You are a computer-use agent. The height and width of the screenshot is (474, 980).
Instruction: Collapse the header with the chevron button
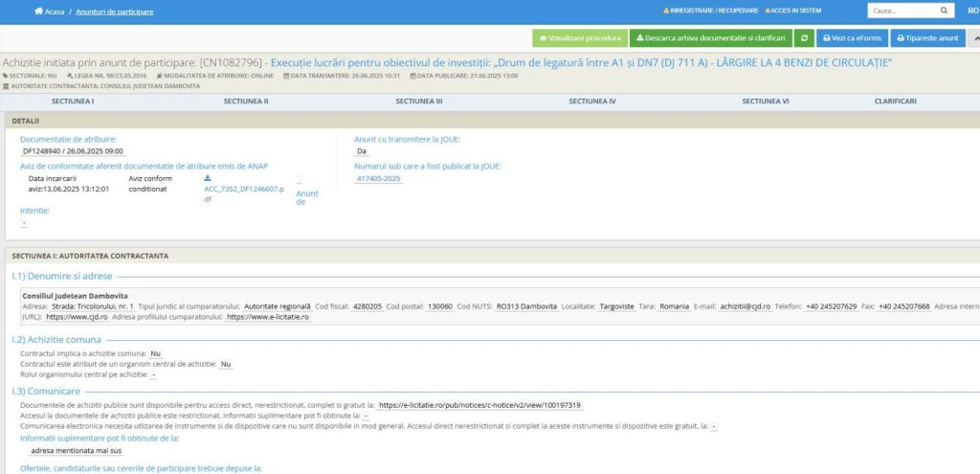point(975,38)
